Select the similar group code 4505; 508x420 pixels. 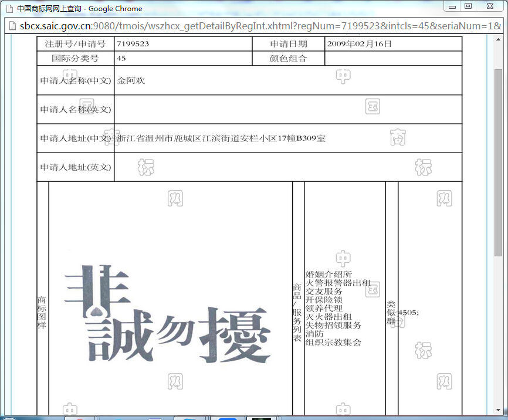408,313
